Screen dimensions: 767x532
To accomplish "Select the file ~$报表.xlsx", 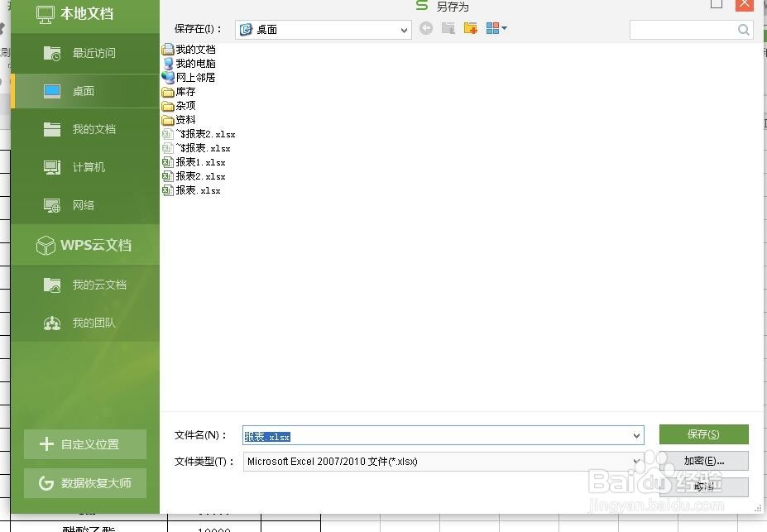I will (197, 148).
